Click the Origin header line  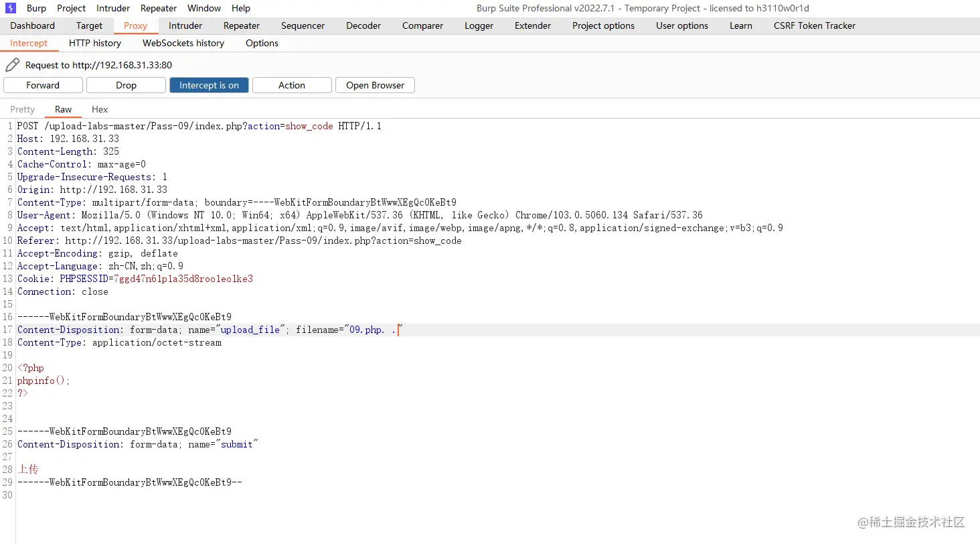coord(92,190)
